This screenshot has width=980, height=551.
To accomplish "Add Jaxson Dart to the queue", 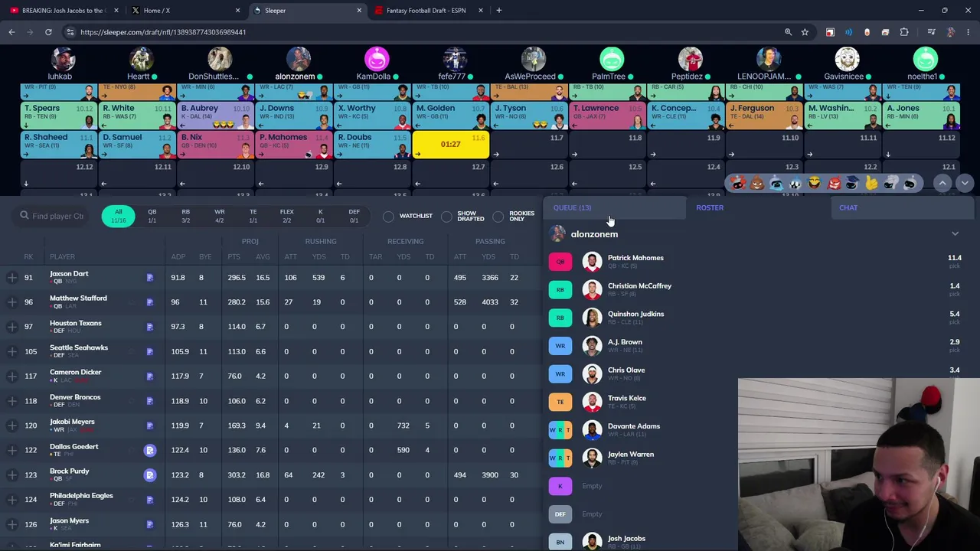I will click(11, 278).
